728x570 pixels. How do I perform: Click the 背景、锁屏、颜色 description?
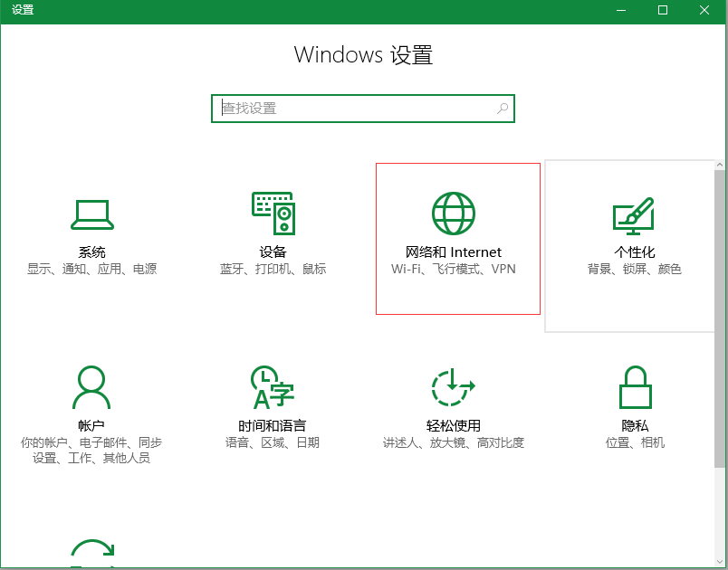coord(634,269)
